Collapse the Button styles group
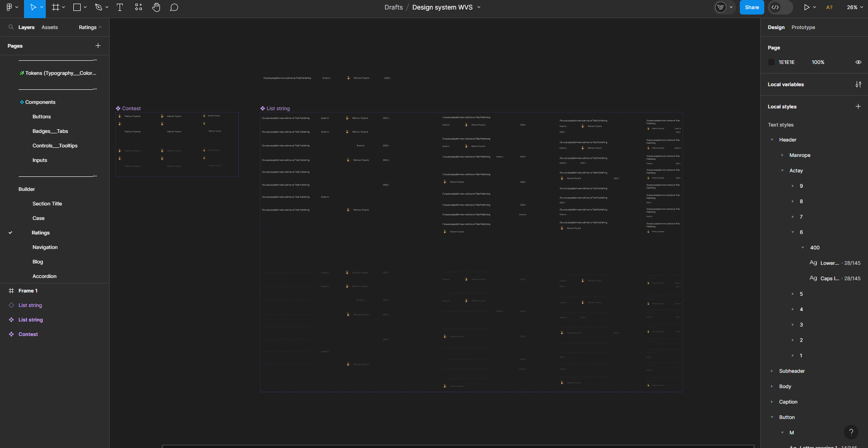The height and width of the screenshot is (448, 868). [772, 417]
